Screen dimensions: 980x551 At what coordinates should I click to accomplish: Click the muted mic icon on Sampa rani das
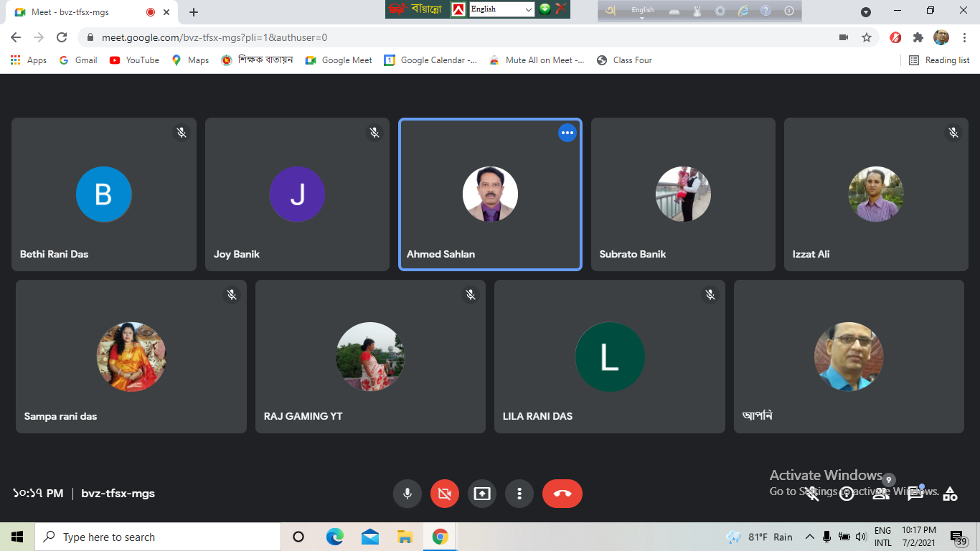click(x=232, y=295)
